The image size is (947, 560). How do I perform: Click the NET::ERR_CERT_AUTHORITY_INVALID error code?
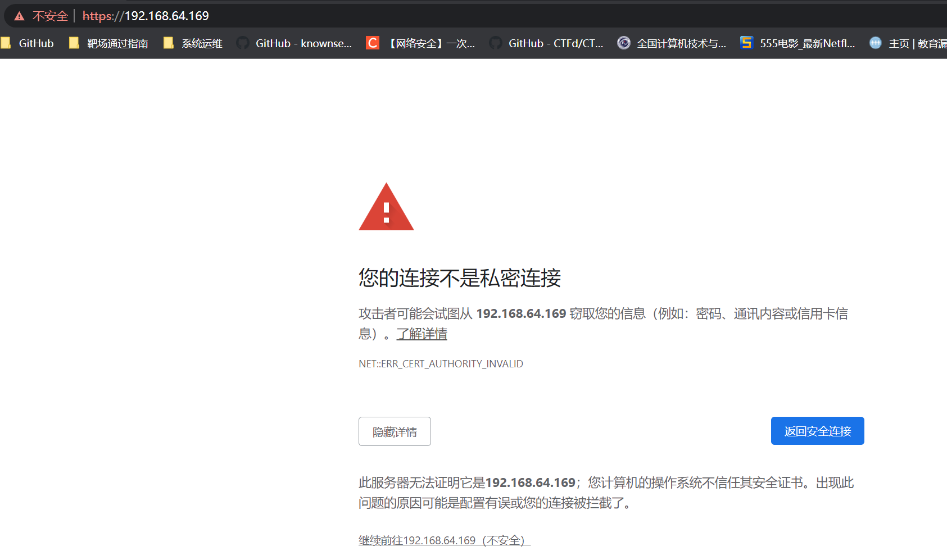point(441,364)
